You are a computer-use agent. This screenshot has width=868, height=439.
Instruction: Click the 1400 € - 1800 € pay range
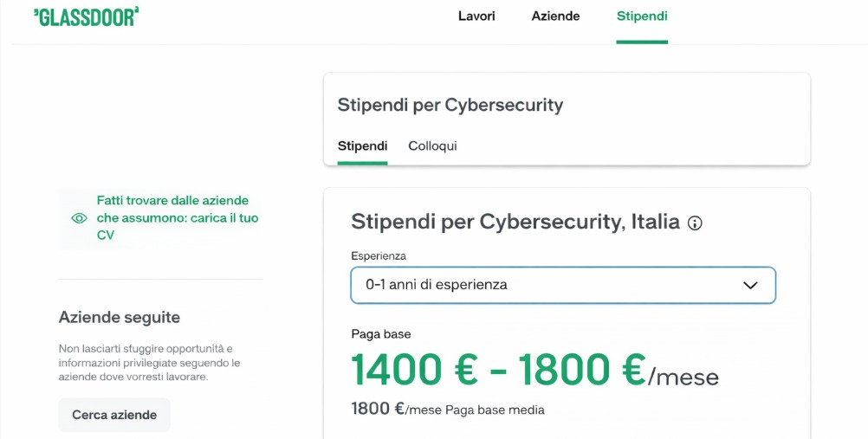[x=498, y=370]
